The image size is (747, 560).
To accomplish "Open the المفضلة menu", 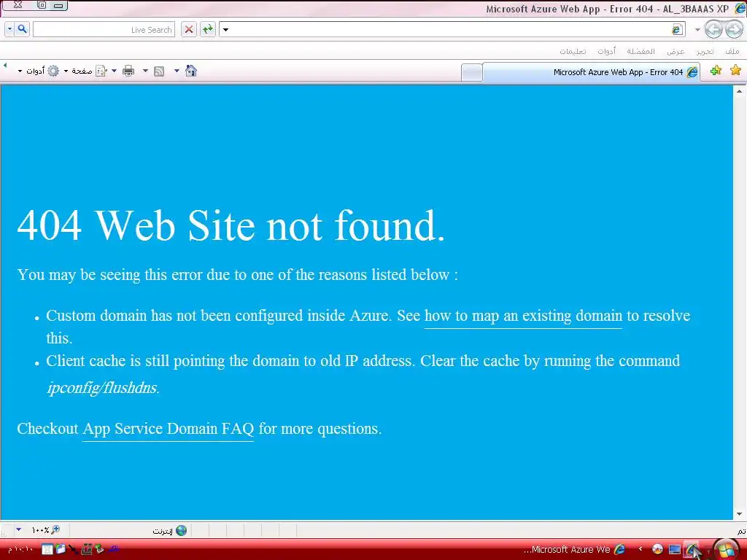I will click(640, 51).
